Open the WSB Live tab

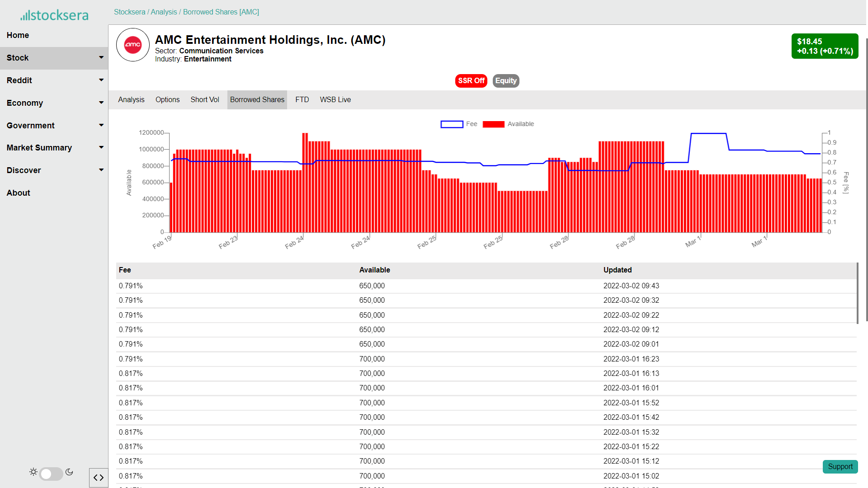(335, 100)
